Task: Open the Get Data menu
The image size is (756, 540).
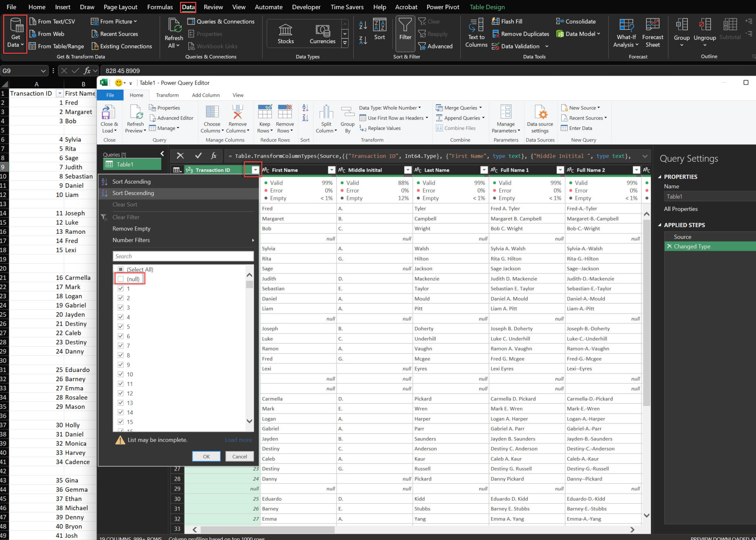Action: 15,33
